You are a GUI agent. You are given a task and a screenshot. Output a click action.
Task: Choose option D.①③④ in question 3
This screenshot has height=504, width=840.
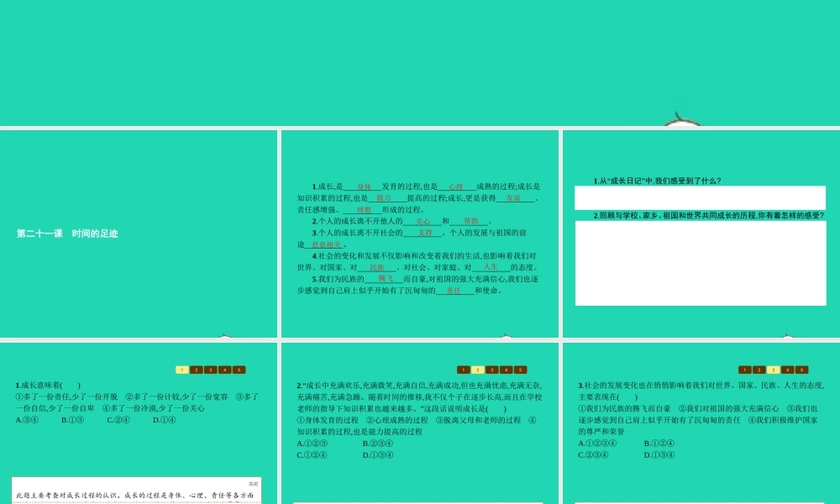coord(659,455)
